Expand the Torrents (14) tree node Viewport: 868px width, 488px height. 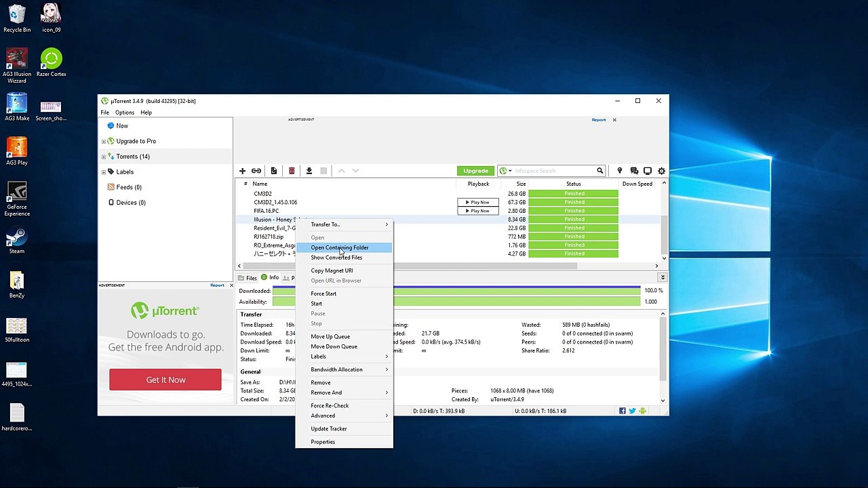click(x=104, y=157)
